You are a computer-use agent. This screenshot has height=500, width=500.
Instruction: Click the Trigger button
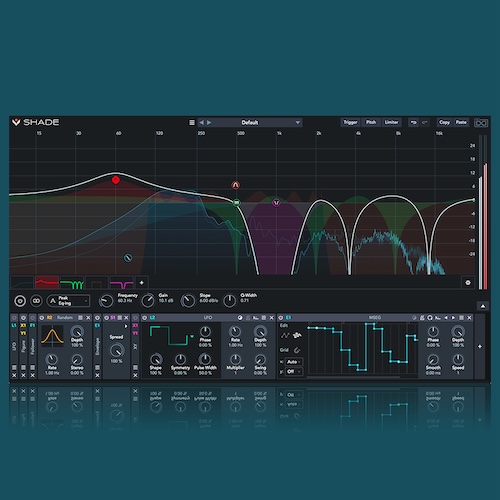[x=350, y=122]
